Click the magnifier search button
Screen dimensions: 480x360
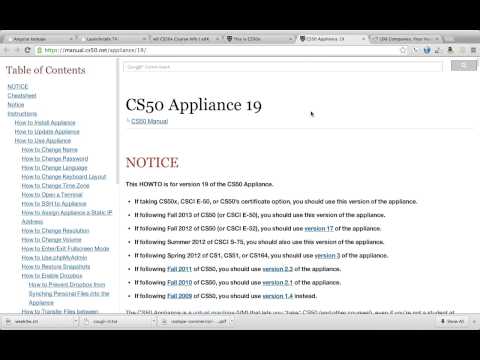coord(464,66)
